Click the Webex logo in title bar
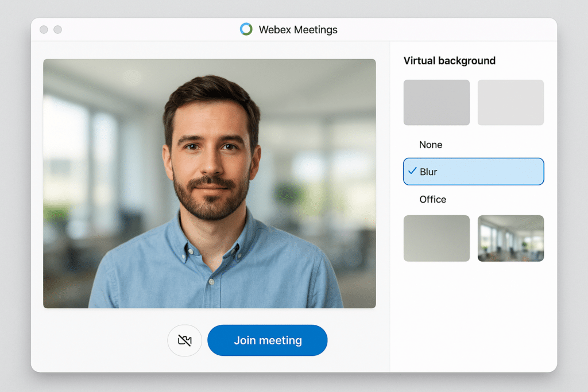This screenshot has width=588, height=392. pos(246,29)
